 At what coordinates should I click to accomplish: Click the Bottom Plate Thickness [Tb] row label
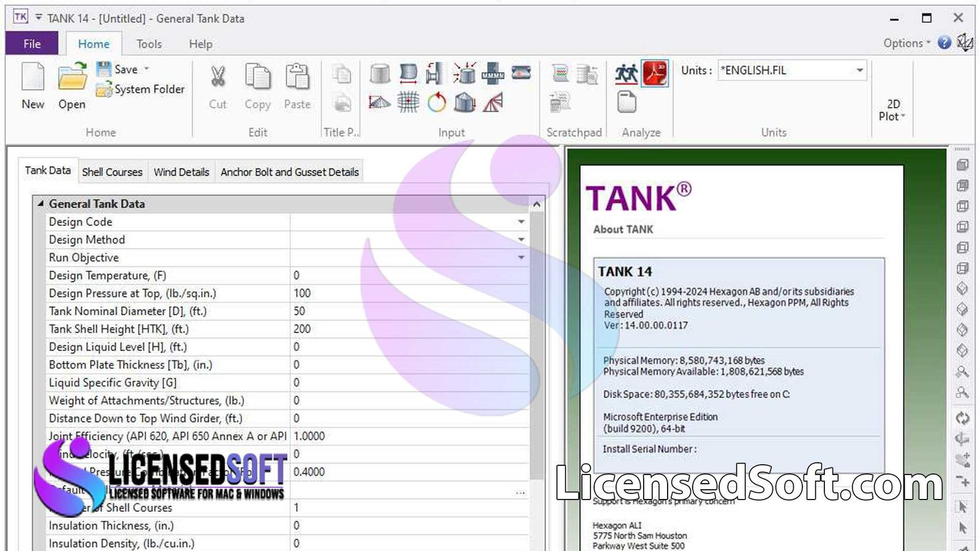[130, 365]
